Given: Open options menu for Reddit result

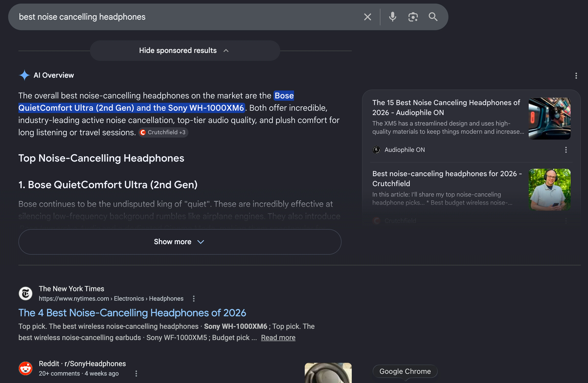Looking at the screenshot, I should (x=136, y=373).
